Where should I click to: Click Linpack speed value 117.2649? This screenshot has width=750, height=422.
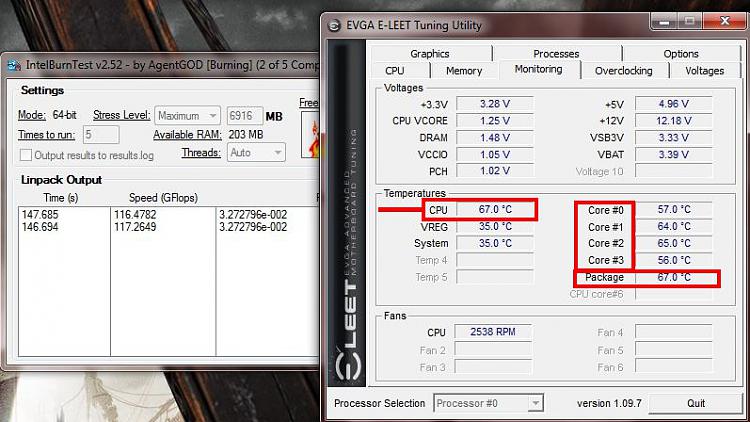pos(135,227)
